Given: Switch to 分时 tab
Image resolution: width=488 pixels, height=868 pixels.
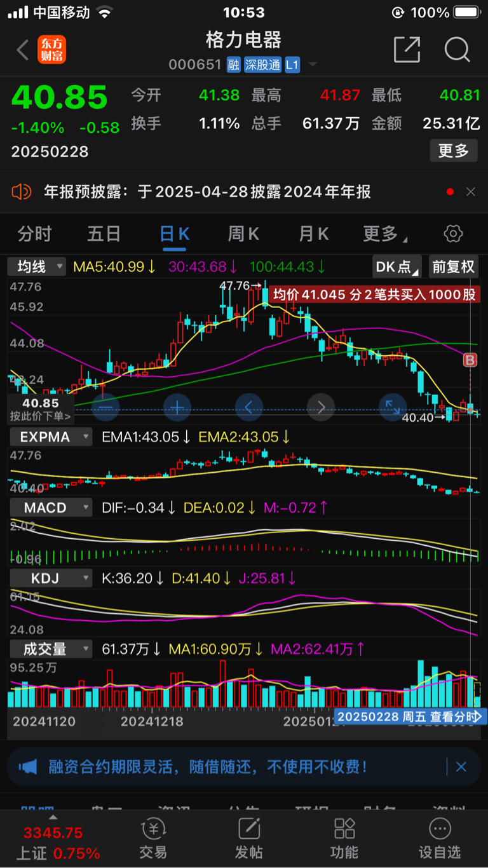Looking at the screenshot, I should click(34, 234).
